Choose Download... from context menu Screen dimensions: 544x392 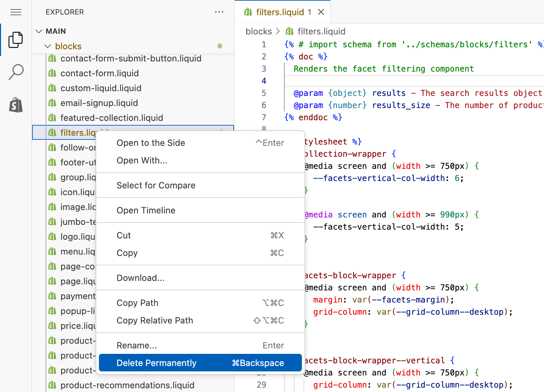pos(200,278)
